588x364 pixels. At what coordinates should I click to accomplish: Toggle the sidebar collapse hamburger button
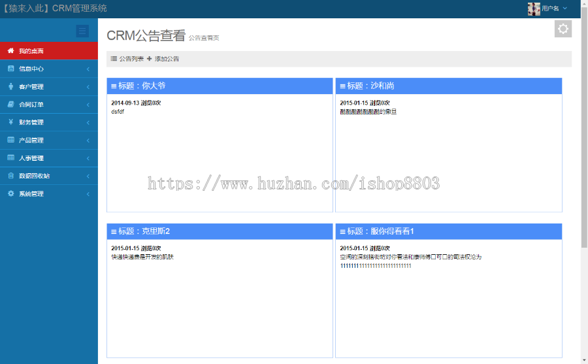coord(82,31)
